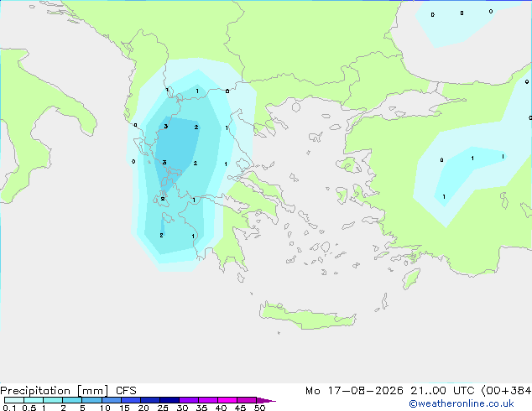Click the legend label '10'
Viewport: 532px width, 411px height.
105,408
